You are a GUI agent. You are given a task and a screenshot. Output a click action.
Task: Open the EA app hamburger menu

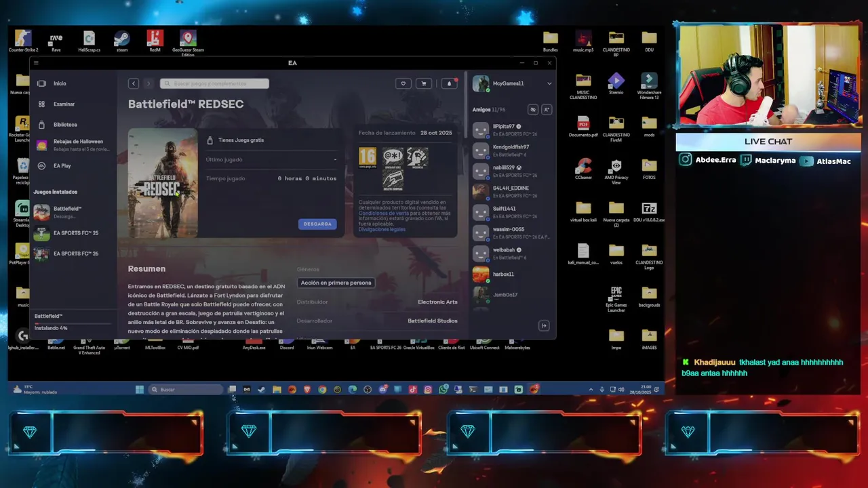(x=36, y=63)
